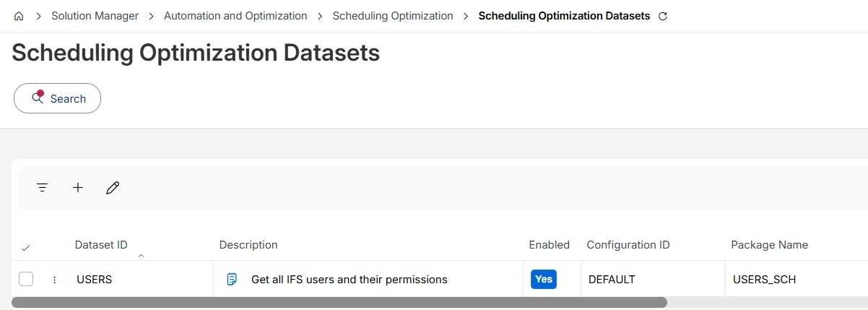The height and width of the screenshot is (310, 868).
Task: Click the Description column header
Action: 248,245
